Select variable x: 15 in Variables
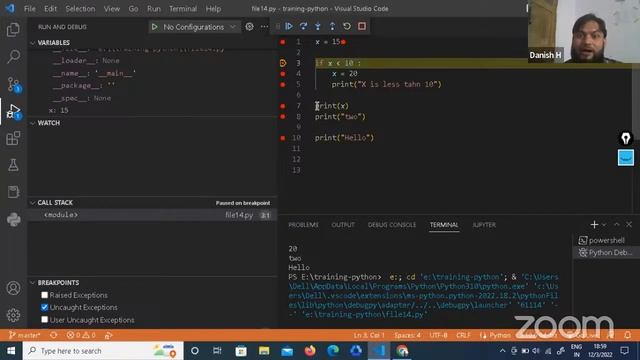This screenshot has width=640, height=360. pos(59,110)
